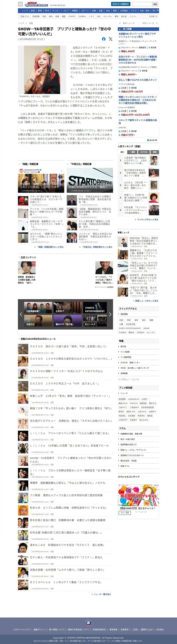Open サッカー in the main navigation

[56, 11]
